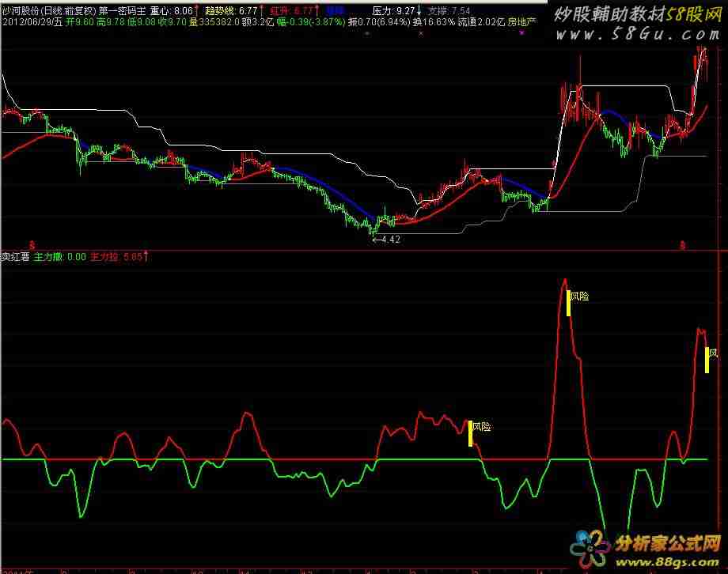The image size is (728, 574).
Task: Click the red S marker at the right edge of the price chart
Action: [682, 245]
